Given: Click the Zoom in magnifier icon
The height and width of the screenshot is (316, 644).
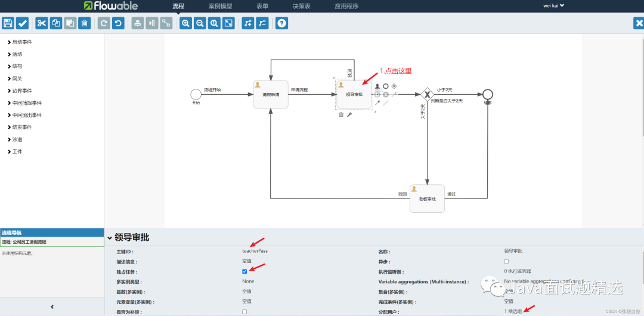Looking at the screenshot, I should (185, 23).
